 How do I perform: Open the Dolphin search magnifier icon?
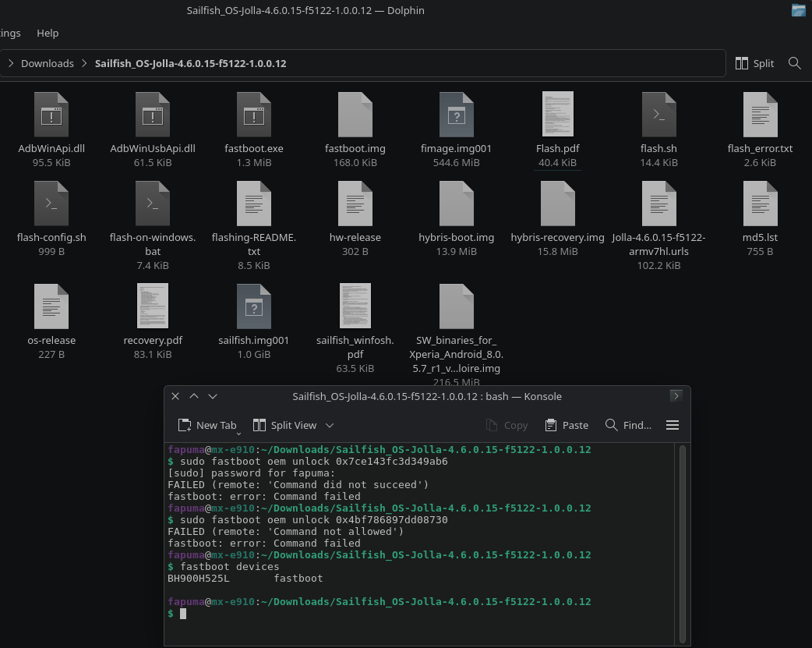pyautogui.click(x=794, y=63)
